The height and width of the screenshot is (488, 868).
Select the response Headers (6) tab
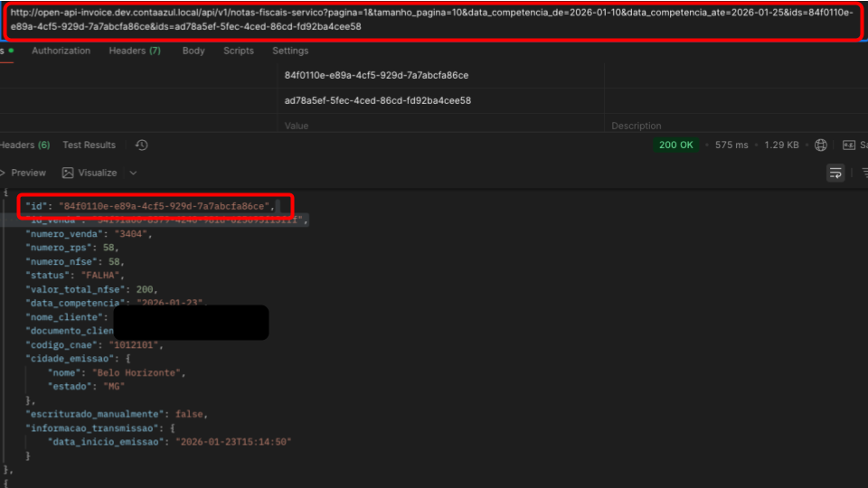point(25,145)
